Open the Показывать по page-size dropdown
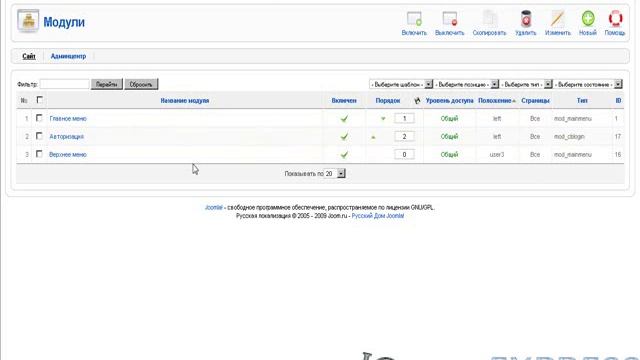640x360 pixels. tap(335, 174)
